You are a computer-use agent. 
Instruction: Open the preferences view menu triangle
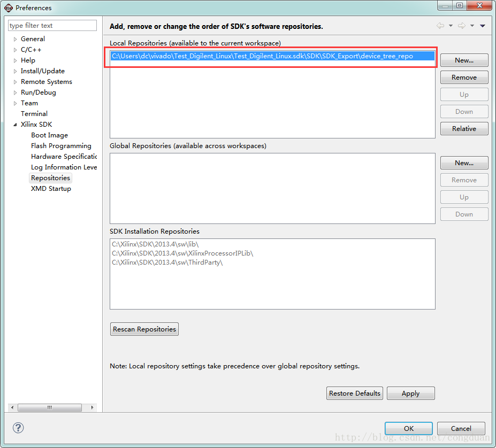483,26
